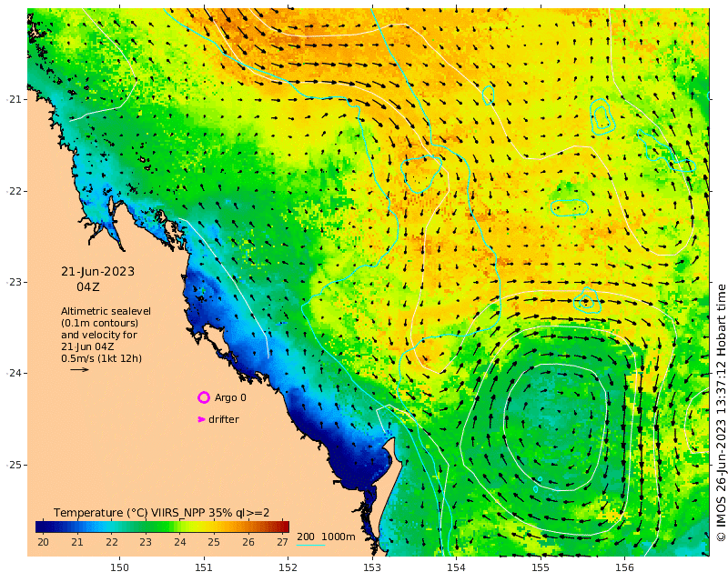Click the Altimetric sealevel caption text
The width and height of the screenshot is (728, 582).
106,311
